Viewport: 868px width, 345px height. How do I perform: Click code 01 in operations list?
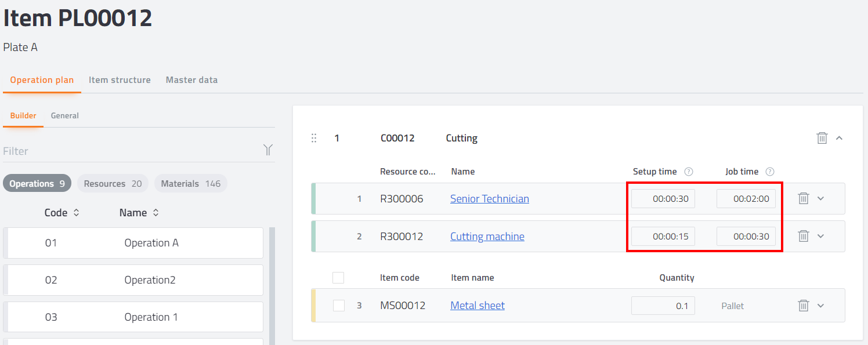[x=51, y=243]
